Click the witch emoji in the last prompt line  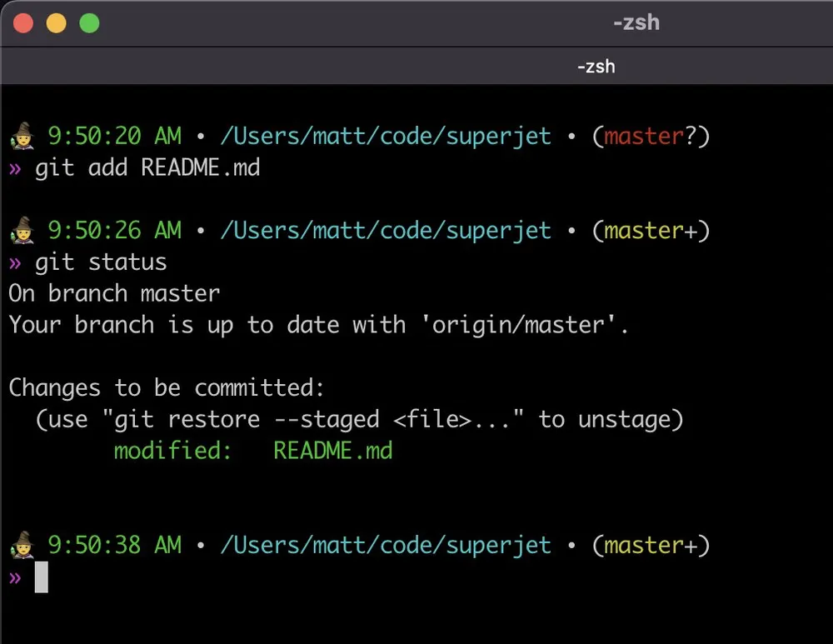click(21, 545)
